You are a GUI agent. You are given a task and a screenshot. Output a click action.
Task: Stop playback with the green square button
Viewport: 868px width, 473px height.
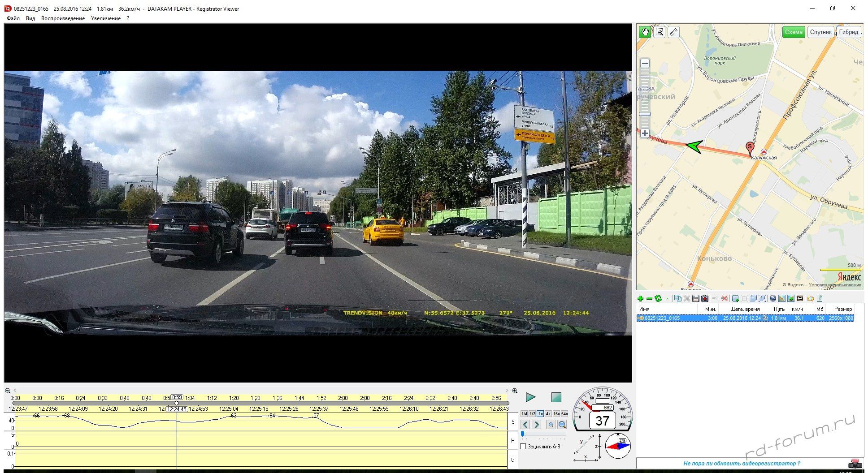click(x=556, y=397)
